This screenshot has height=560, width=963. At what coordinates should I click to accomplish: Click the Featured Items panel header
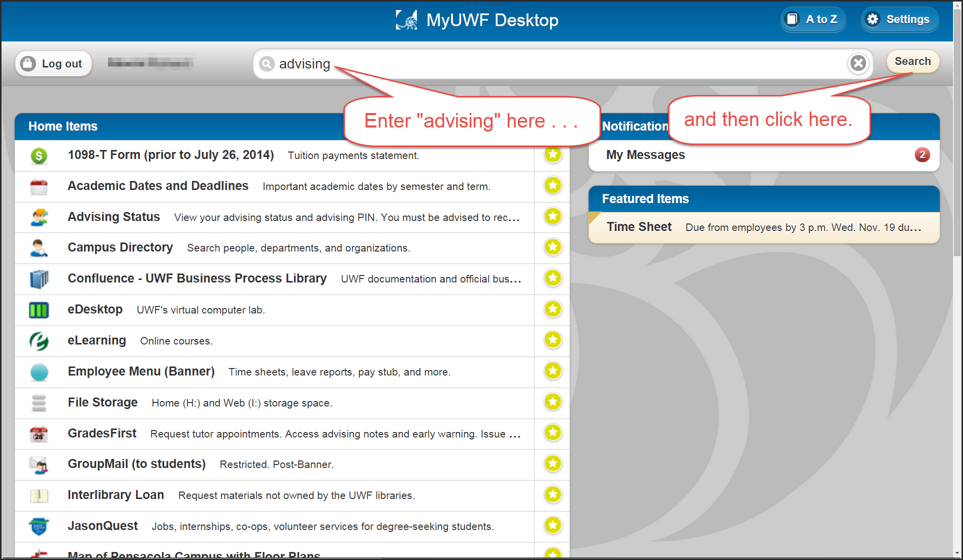point(764,199)
